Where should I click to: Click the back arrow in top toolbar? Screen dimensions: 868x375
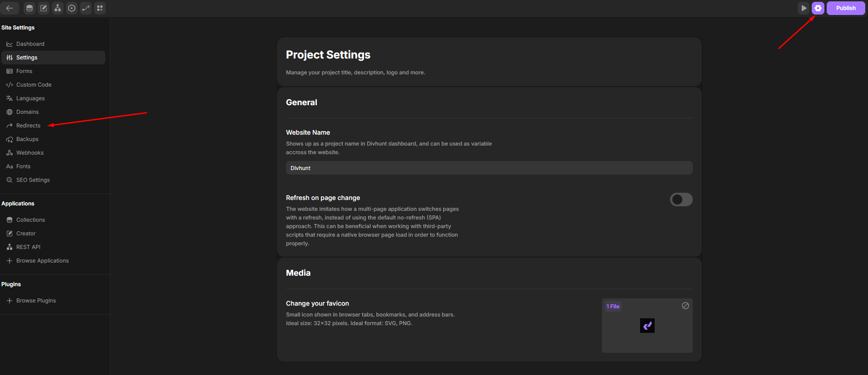click(x=10, y=8)
